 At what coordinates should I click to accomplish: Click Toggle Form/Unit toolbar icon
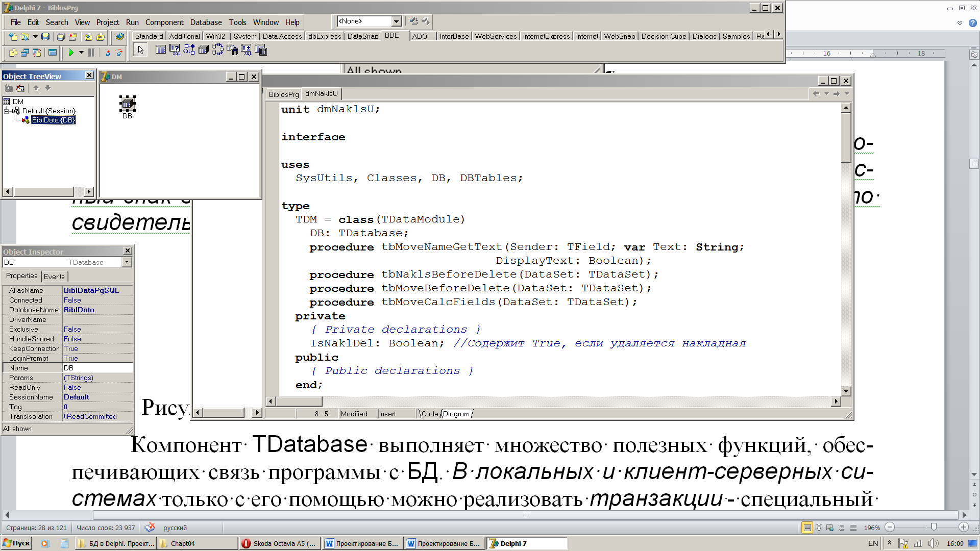click(37, 53)
